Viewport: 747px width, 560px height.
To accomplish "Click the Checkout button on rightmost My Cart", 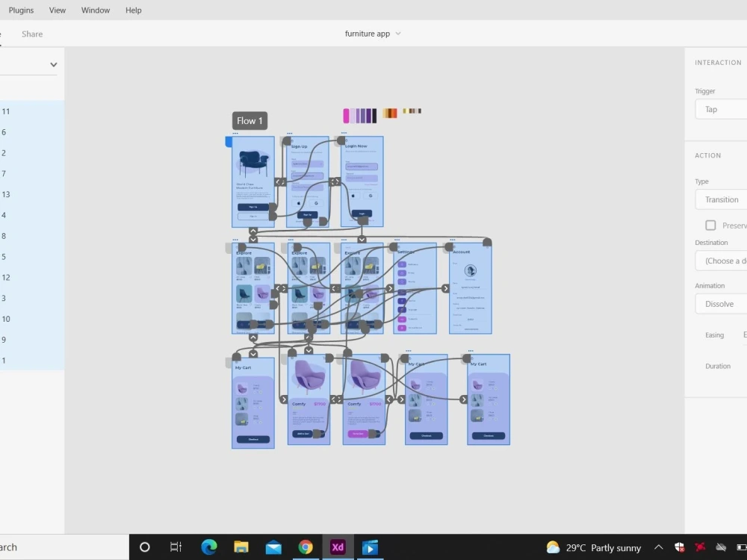I will tap(489, 436).
